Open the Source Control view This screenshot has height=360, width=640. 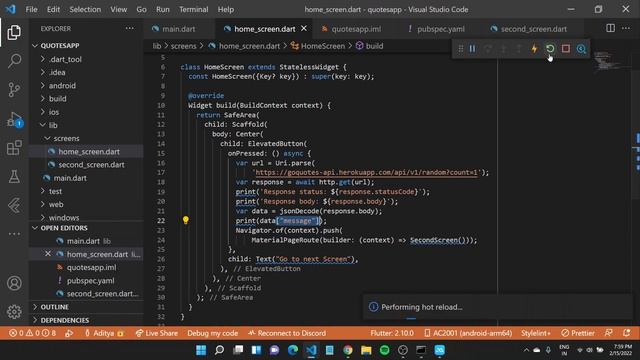pos(14,89)
